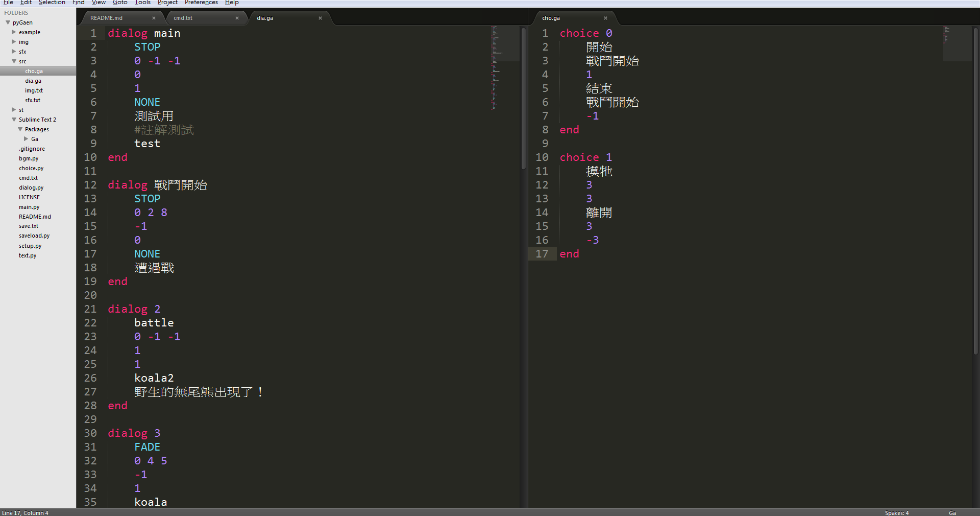Open choice.py in the sidebar
This screenshot has height=516, width=980.
[x=31, y=168]
